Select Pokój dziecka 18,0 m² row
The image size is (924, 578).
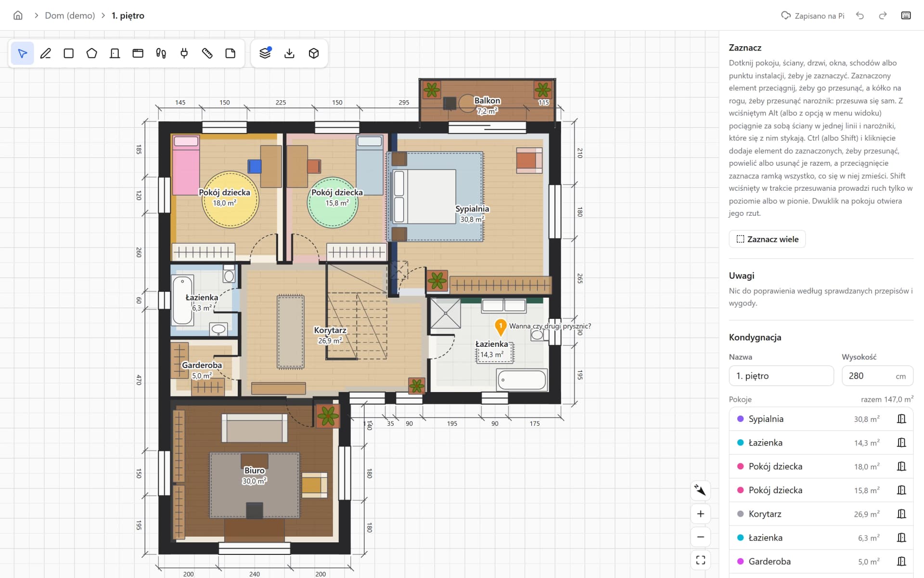coord(821,466)
